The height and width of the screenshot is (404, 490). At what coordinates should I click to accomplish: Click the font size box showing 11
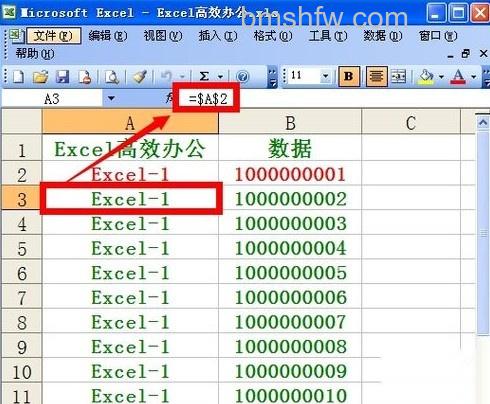click(x=305, y=76)
